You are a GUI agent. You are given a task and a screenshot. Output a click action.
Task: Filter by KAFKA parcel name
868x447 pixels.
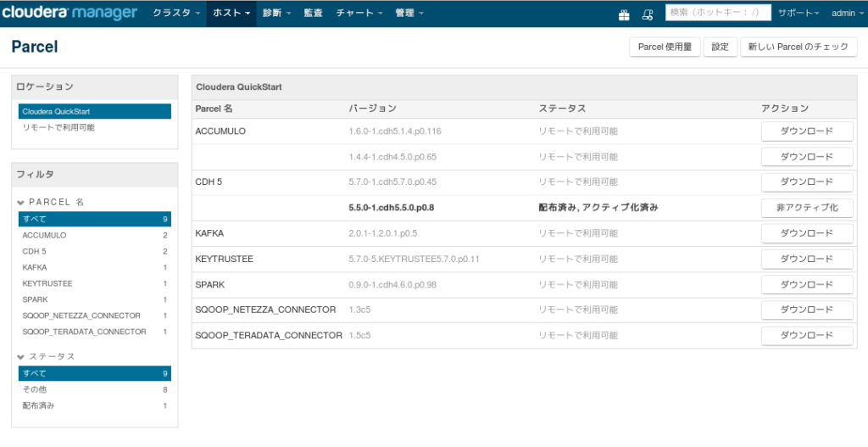(95, 267)
